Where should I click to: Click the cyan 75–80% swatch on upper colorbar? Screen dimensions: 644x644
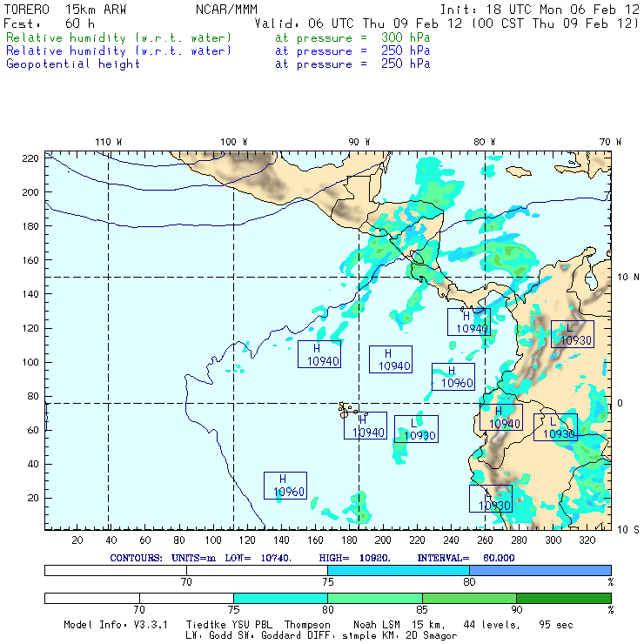[398, 569]
